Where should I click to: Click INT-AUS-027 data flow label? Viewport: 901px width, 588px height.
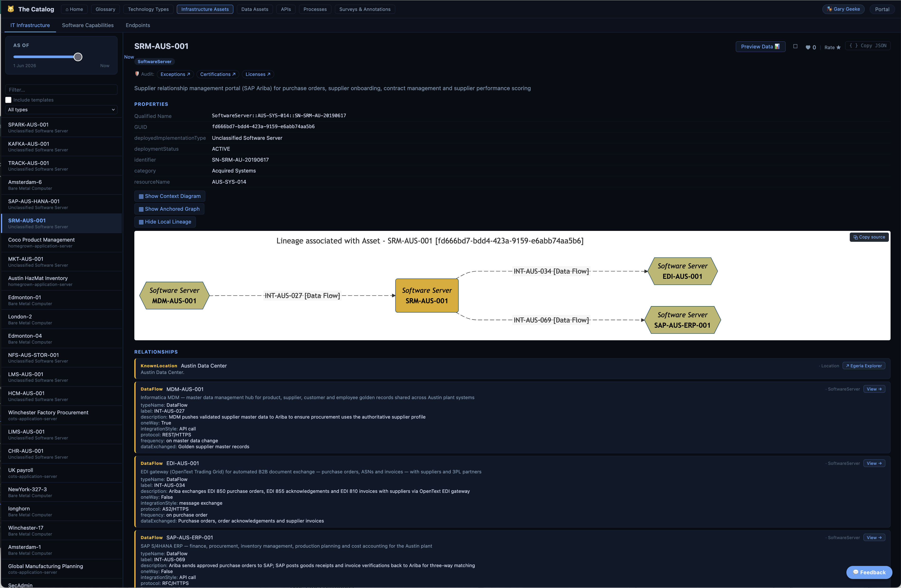(302, 295)
